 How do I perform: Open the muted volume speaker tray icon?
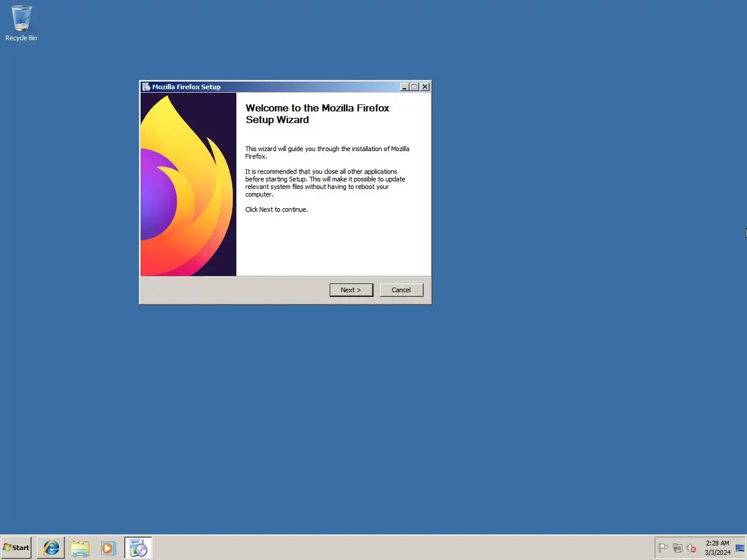692,548
